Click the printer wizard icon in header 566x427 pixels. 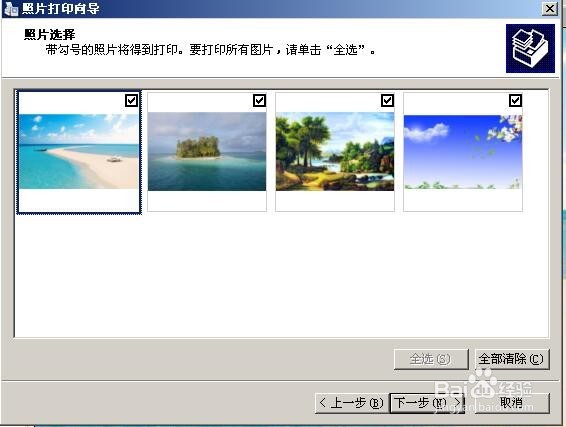click(x=530, y=48)
